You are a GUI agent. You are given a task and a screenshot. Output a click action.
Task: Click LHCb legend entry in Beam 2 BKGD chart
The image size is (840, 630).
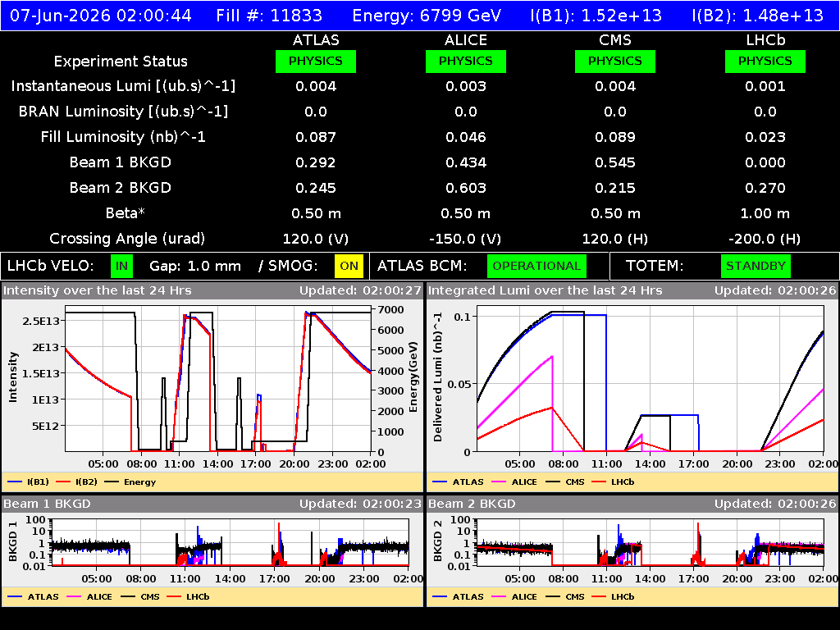[x=613, y=597]
